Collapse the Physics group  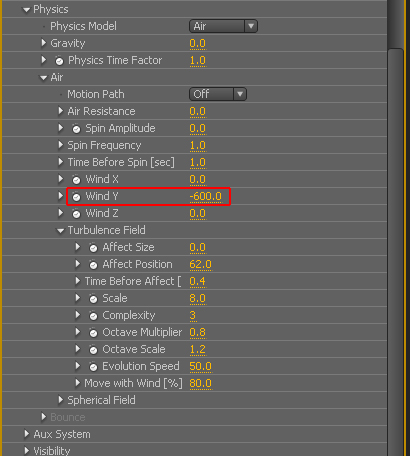[x=26, y=10]
